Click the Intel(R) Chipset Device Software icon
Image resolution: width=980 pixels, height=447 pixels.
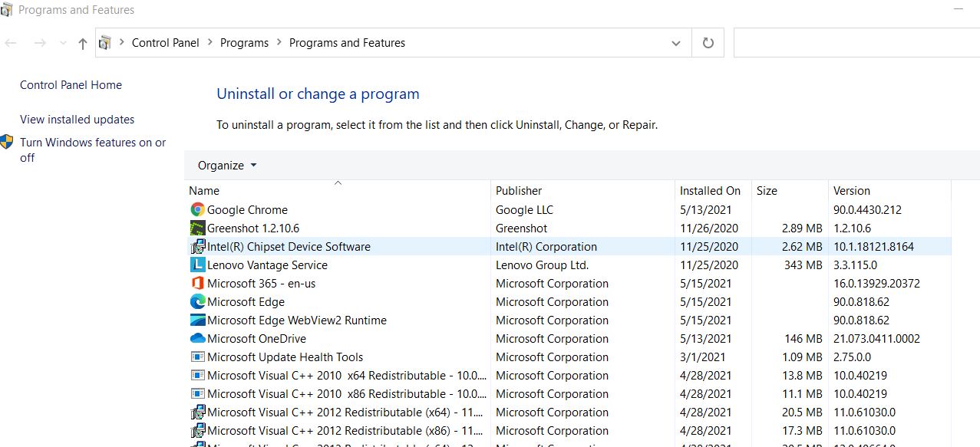197,246
